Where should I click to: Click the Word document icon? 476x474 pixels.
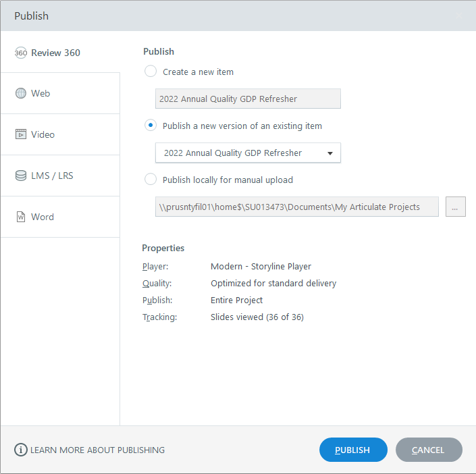click(21, 217)
